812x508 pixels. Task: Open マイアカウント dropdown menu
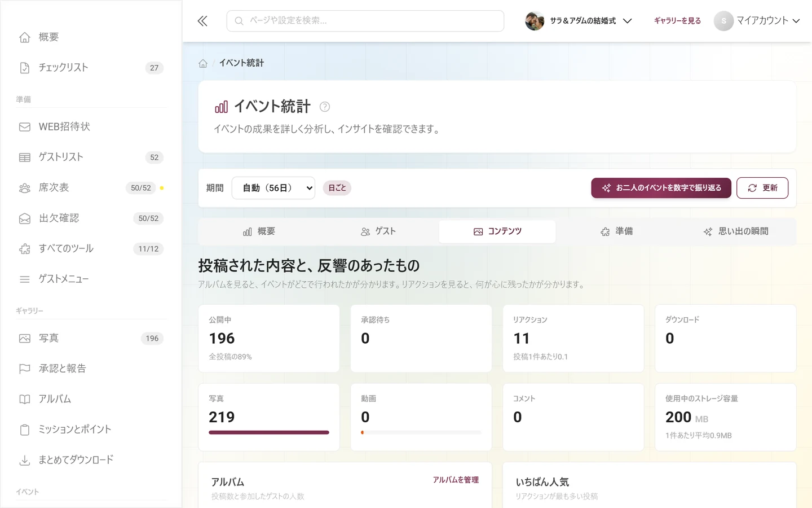coord(757,21)
